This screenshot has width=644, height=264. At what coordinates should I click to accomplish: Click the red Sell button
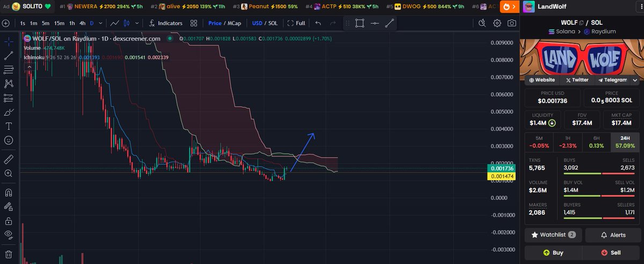611,252
